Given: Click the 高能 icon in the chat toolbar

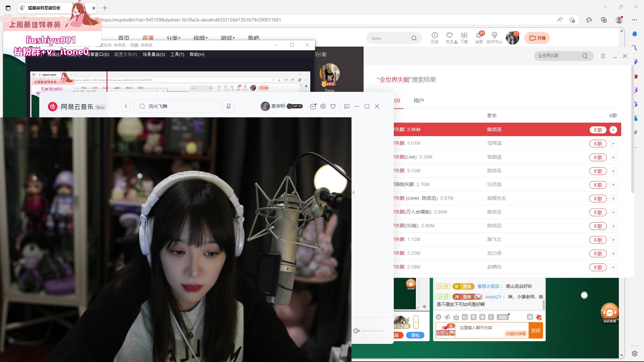Looking at the screenshot, I should (x=502, y=317).
